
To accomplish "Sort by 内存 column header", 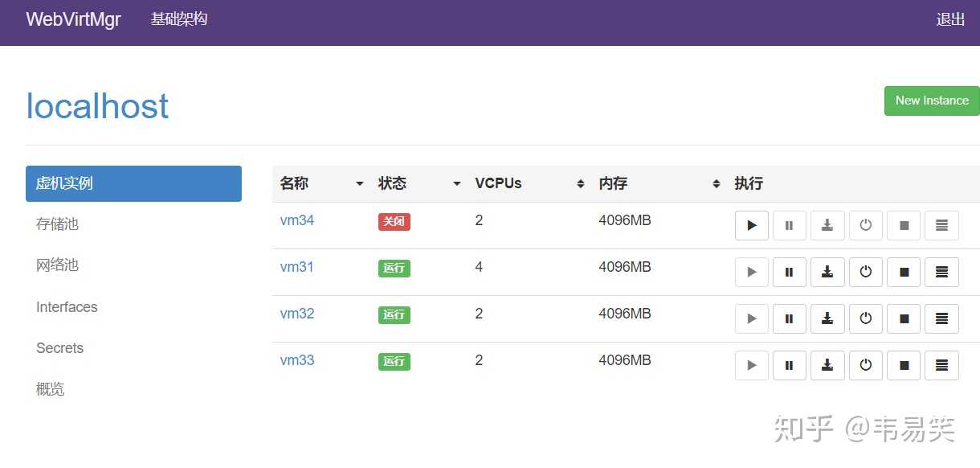I will point(659,184).
